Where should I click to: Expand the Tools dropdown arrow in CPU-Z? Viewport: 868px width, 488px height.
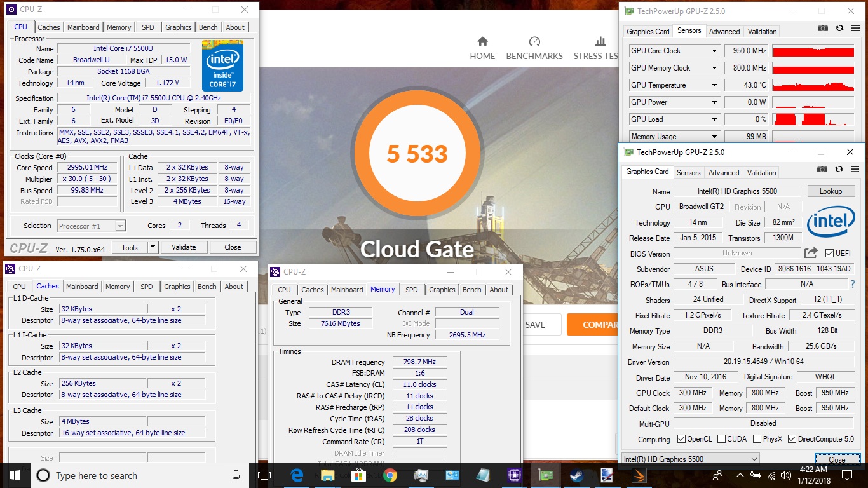153,247
